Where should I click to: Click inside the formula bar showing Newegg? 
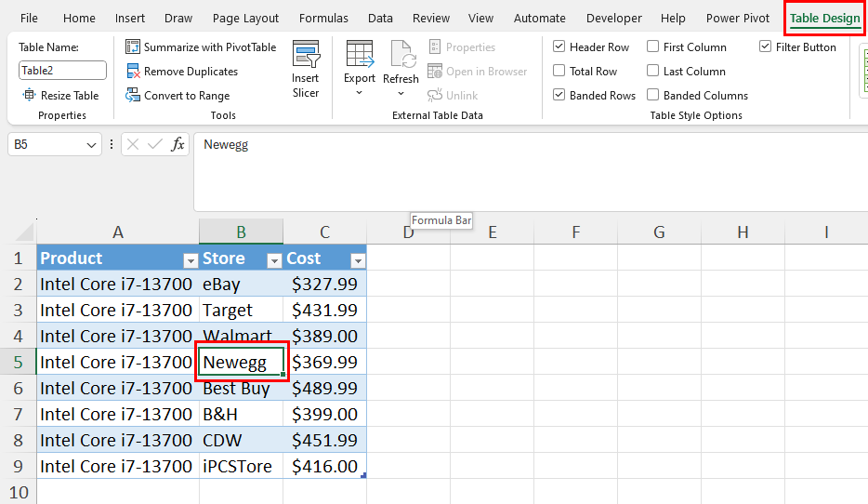pyautogui.click(x=531, y=172)
